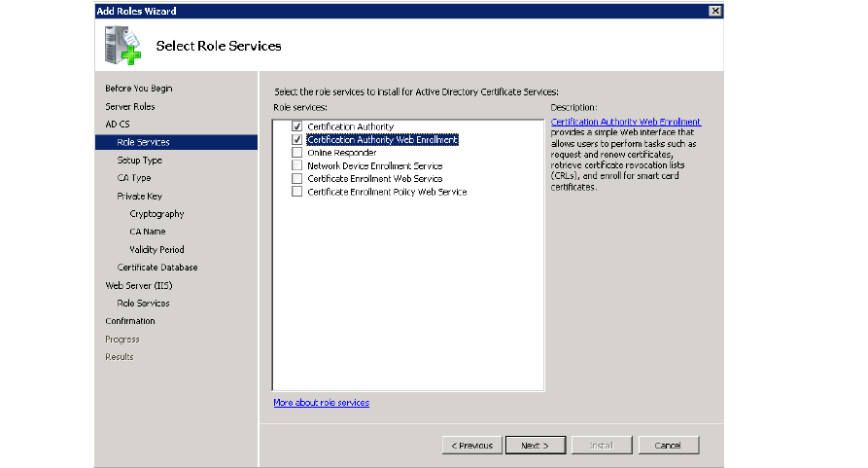Image resolution: width=868 pixels, height=468 pixels.
Task: Open the More about role services link
Action: coord(321,403)
